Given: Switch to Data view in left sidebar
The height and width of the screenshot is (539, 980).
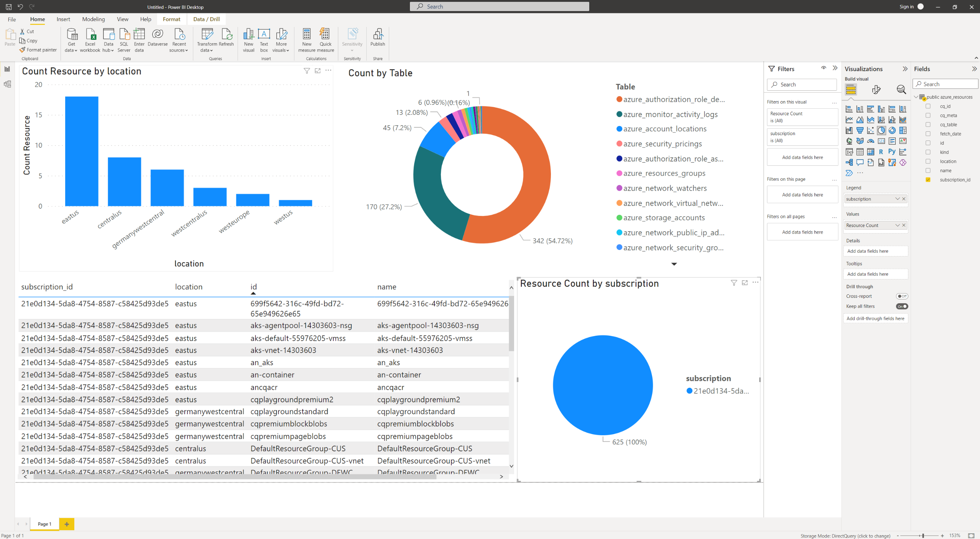Looking at the screenshot, I should 7,84.
